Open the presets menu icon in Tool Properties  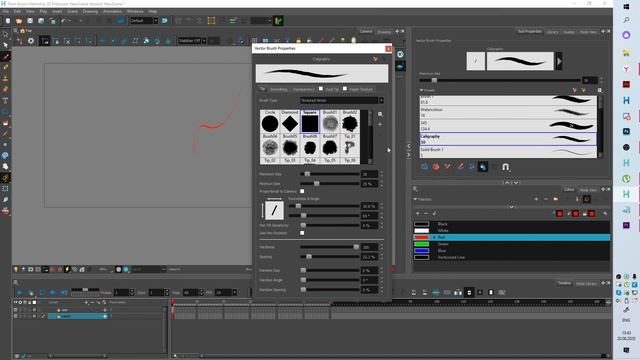pos(600,90)
